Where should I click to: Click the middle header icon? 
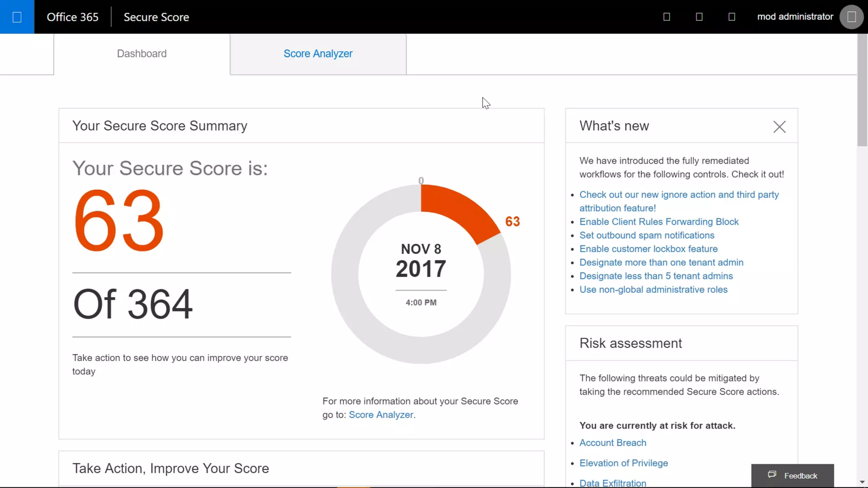699,17
